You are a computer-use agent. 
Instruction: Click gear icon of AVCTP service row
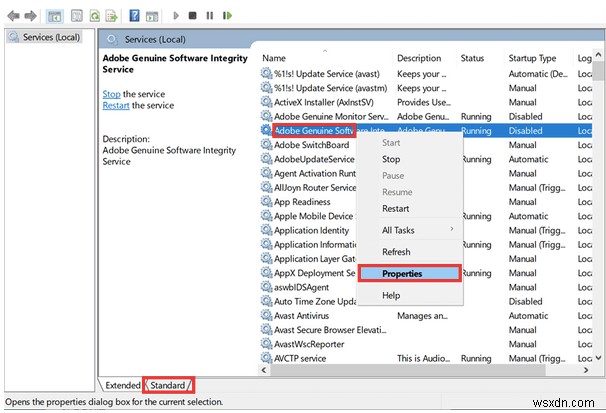point(266,358)
